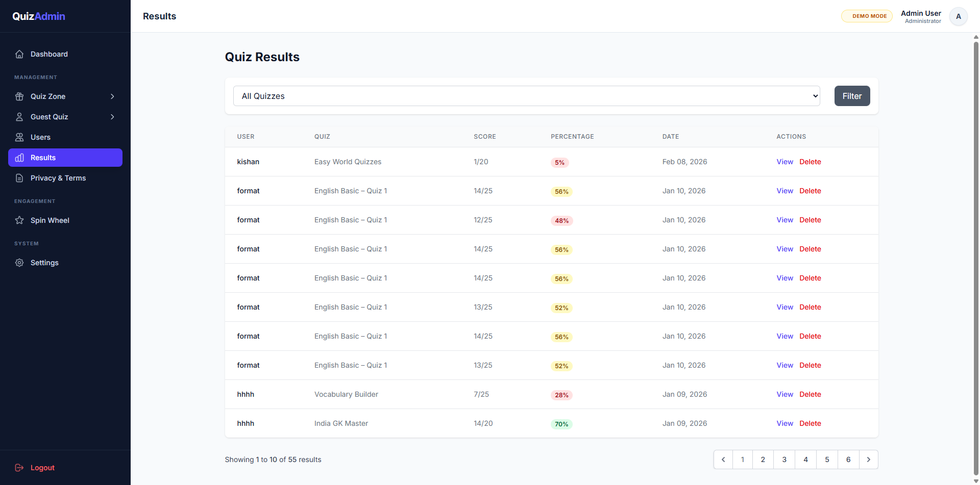980x485 pixels.
Task: Click the Guest Quiz person icon
Action: coord(19,117)
